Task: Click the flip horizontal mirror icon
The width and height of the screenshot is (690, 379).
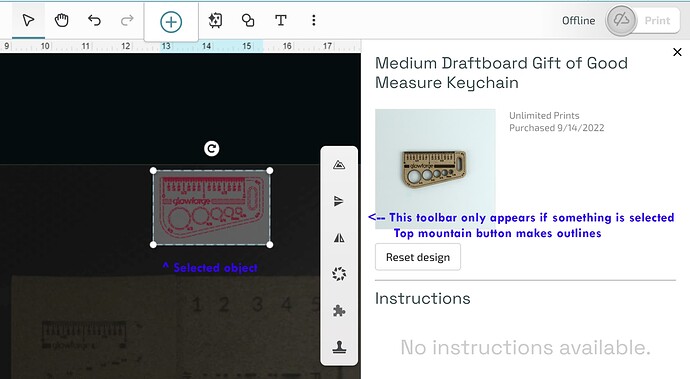Action: (x=339, y=238)
